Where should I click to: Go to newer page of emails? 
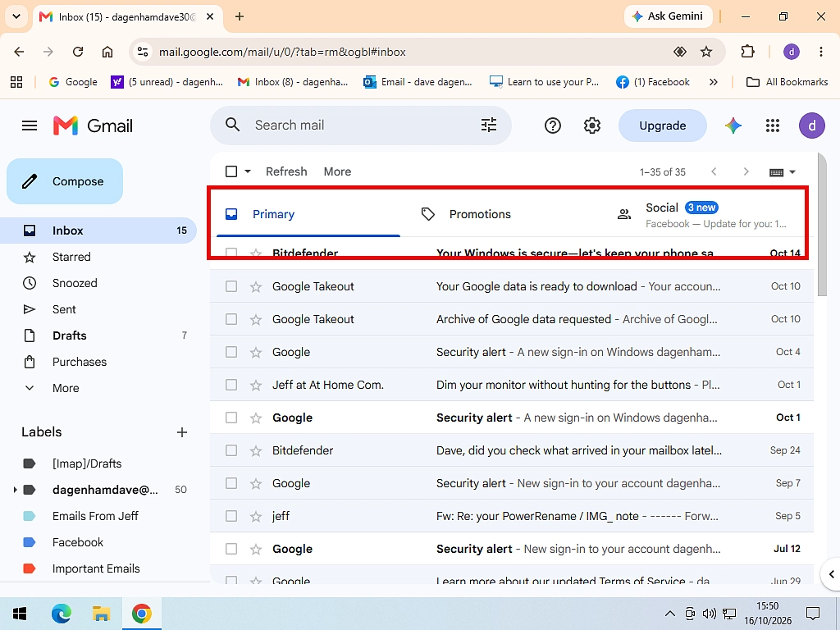click(x=714, y=171)
